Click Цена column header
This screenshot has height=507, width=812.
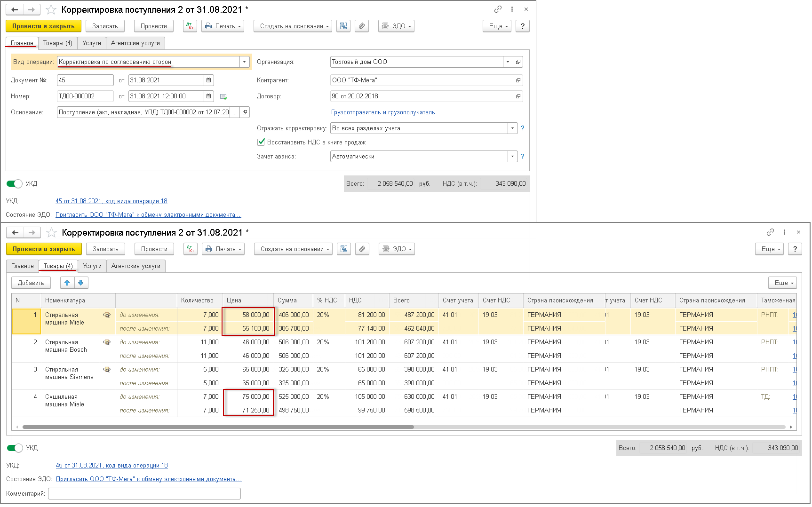pos(248,300)
